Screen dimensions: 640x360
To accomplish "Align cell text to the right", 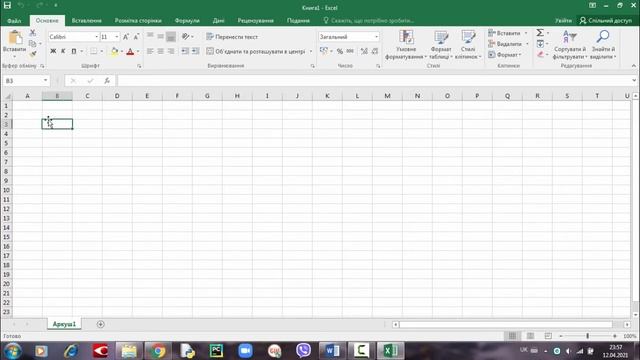I will tap(171, 51).
